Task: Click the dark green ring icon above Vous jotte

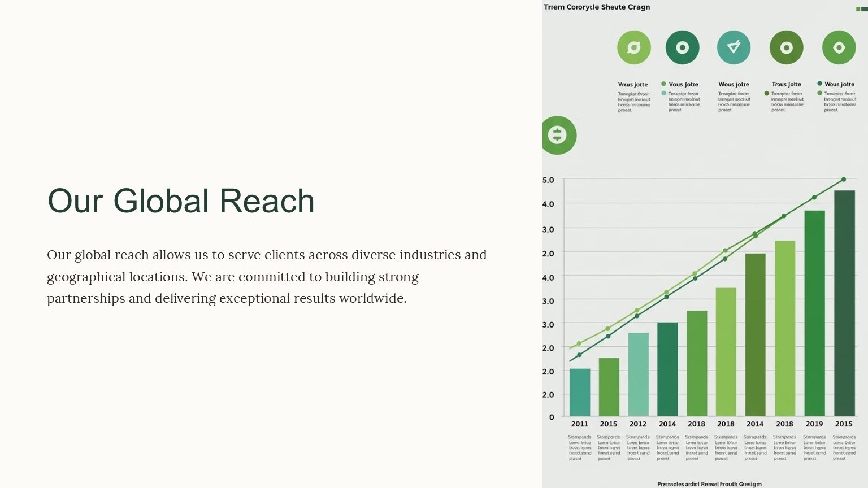Action: coord(682,47)
